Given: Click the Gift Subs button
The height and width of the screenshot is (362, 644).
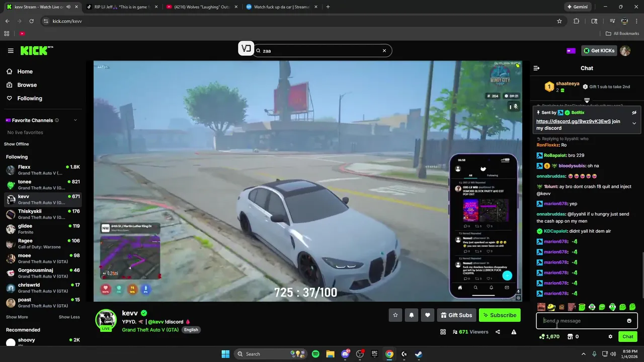Looking at the screenshot, I should [456, 315].
